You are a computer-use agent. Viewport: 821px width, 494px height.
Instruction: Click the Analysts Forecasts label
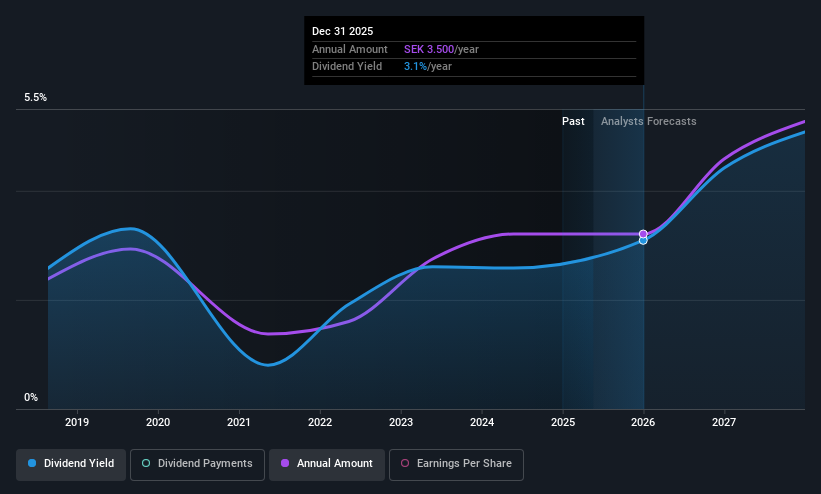click(x=649, y=121)
